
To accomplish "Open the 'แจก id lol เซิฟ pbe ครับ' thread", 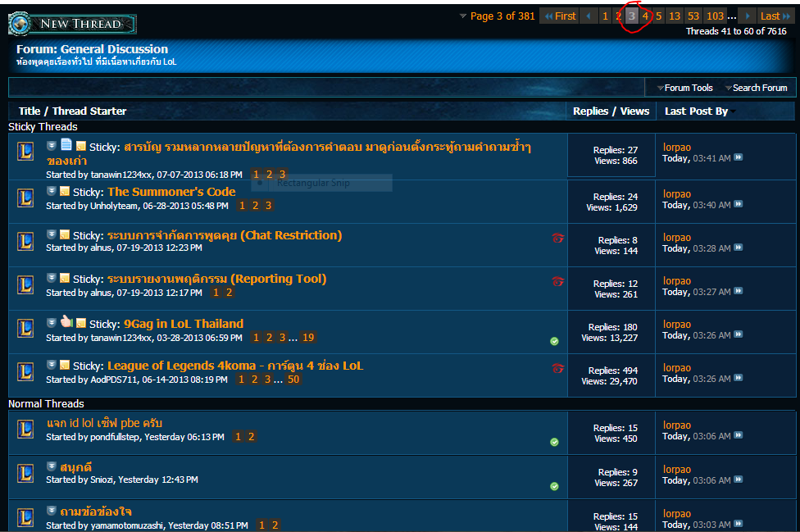I will (104, 423).
